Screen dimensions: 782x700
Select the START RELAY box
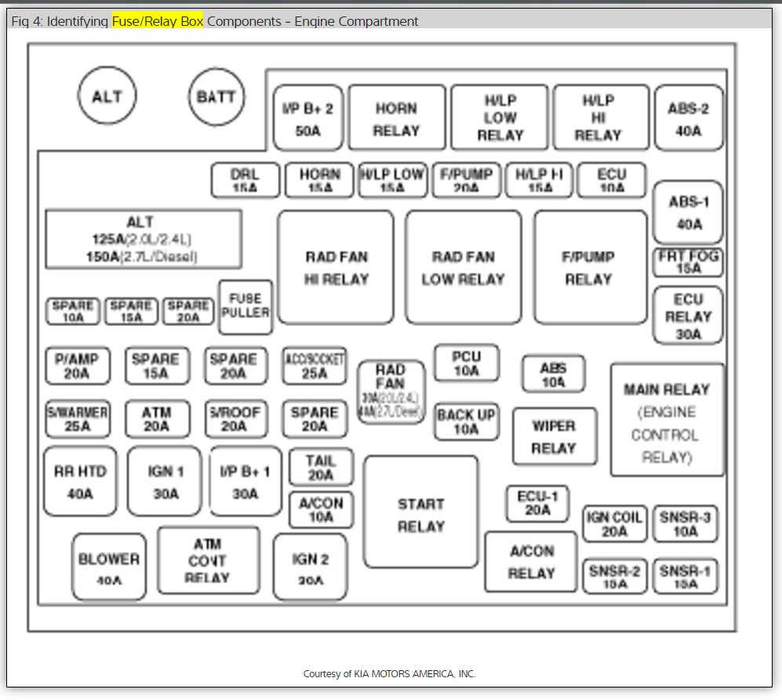pyautogui.click(x=421, y=512)
